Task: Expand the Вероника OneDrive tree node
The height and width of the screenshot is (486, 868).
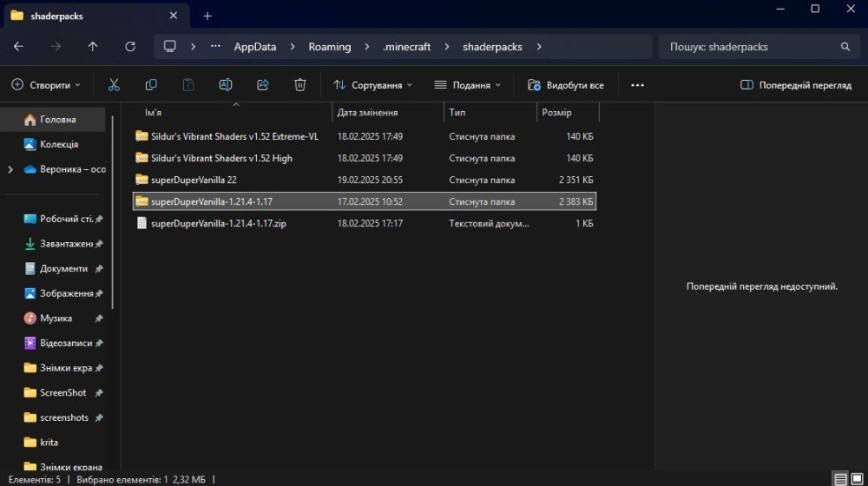Action: (10, 169)
